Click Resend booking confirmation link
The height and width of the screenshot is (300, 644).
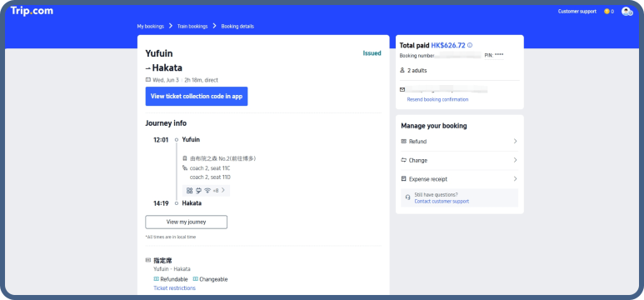tap(437, 99)
